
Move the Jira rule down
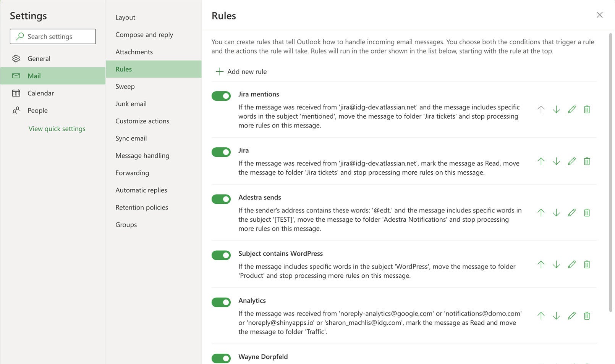[556, 161]
